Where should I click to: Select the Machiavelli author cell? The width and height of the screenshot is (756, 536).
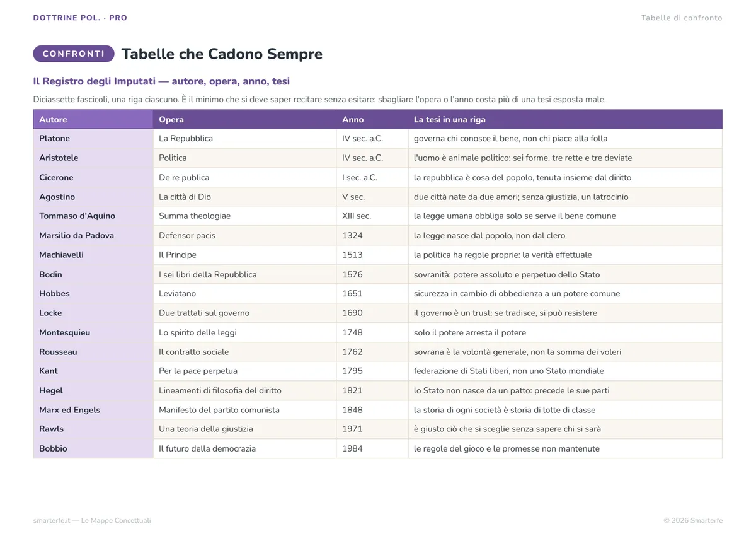[x=93, y=255]
